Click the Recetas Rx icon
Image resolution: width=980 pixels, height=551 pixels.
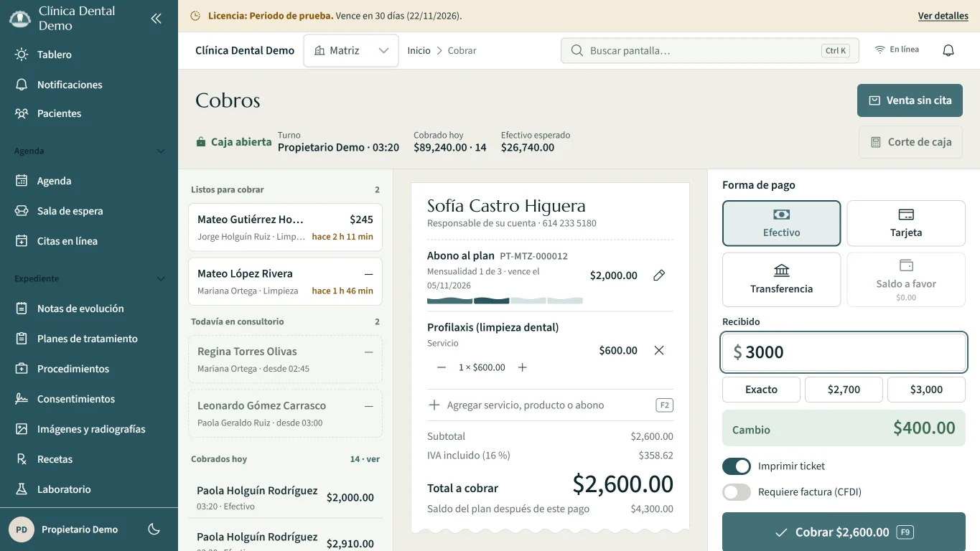(x=22, y=459)
